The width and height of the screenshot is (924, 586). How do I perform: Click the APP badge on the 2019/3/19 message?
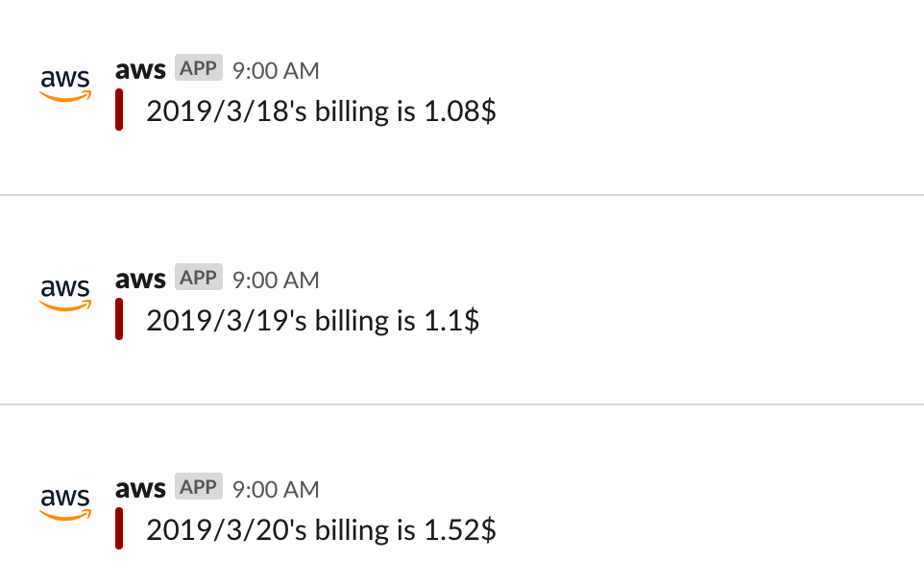click(199, 277)
